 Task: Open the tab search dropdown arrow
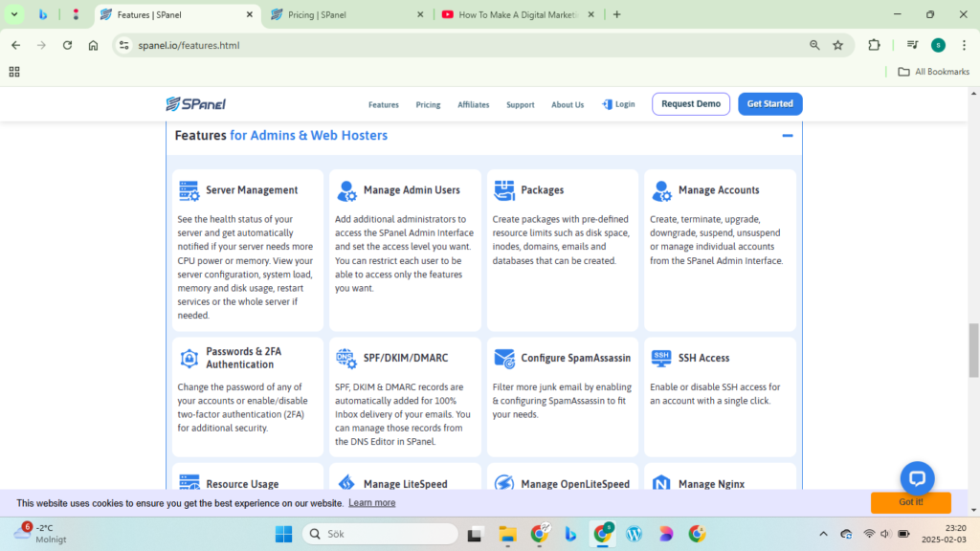point(14,14)
